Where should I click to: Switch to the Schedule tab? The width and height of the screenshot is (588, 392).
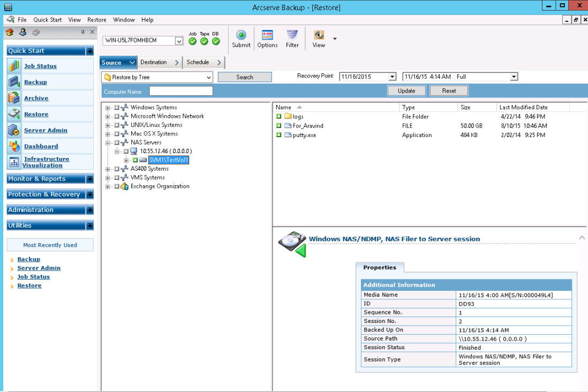click(203, 62)
